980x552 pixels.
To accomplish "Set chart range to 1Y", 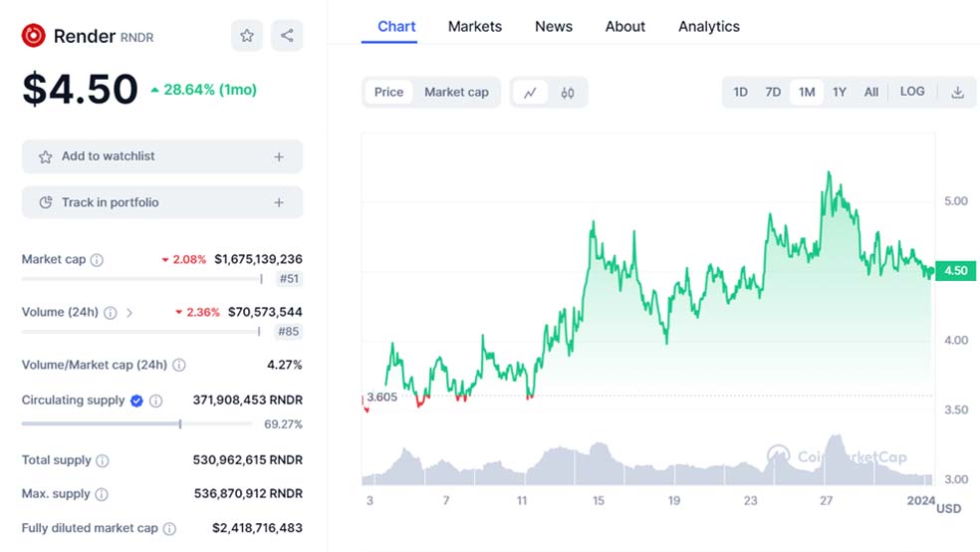I will (x=840, y=93).
